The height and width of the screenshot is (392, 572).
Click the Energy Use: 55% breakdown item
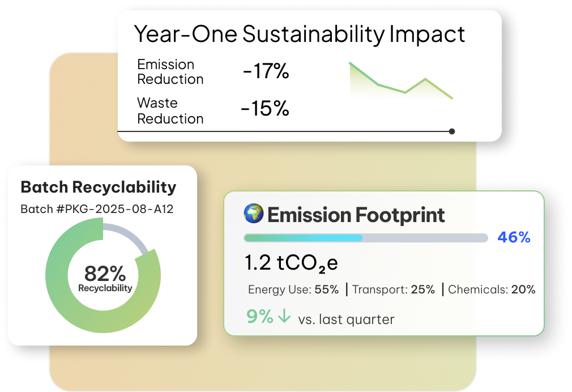tap(293, 290)
